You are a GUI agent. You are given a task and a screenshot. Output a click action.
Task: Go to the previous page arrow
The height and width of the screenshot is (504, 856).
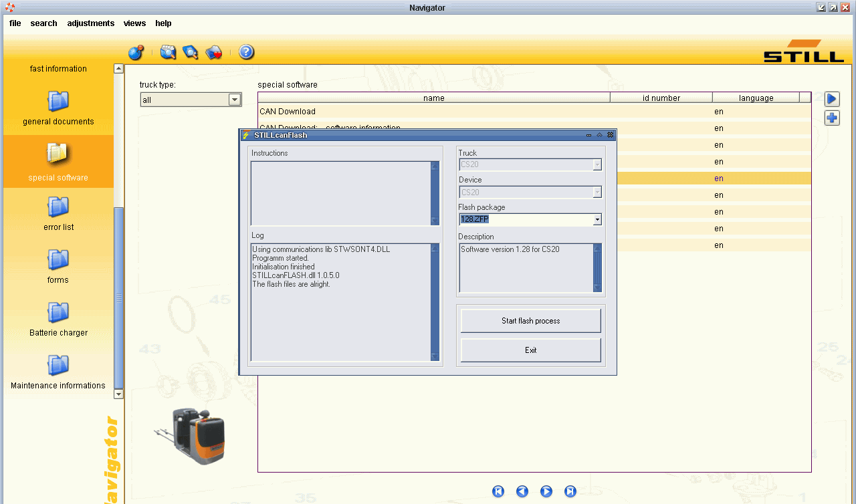[522, 491]
